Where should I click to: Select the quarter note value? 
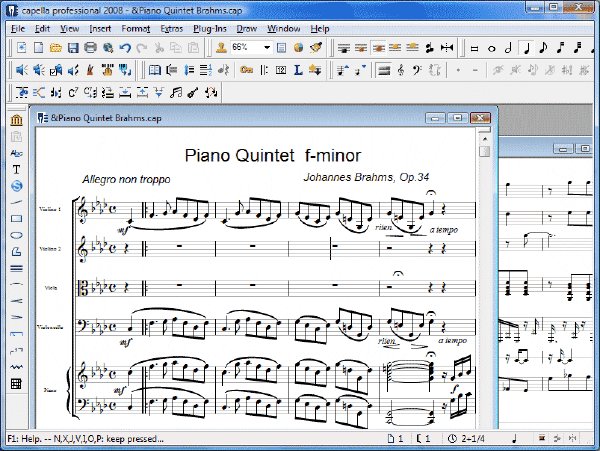point(526,48)
